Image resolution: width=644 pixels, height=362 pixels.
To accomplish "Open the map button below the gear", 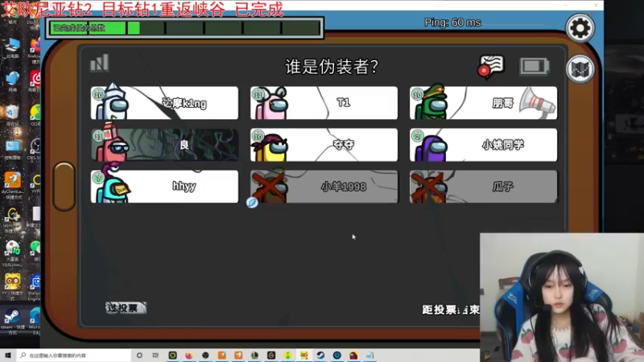I will [580, 69].
